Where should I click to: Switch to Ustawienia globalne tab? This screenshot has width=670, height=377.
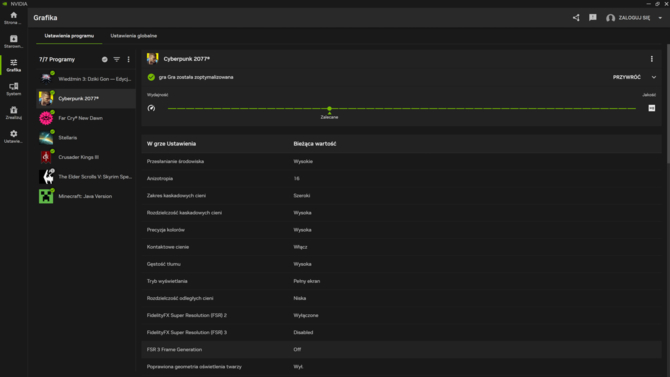(134, 36)
